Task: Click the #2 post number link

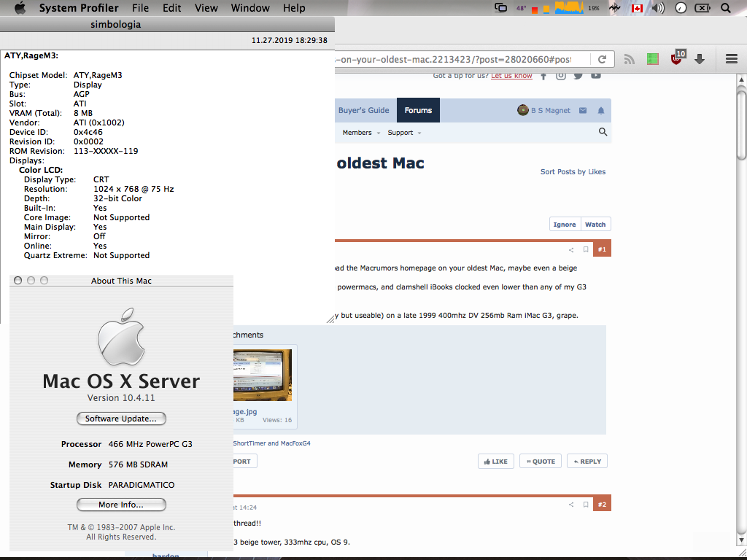Action: click(602, 504)
